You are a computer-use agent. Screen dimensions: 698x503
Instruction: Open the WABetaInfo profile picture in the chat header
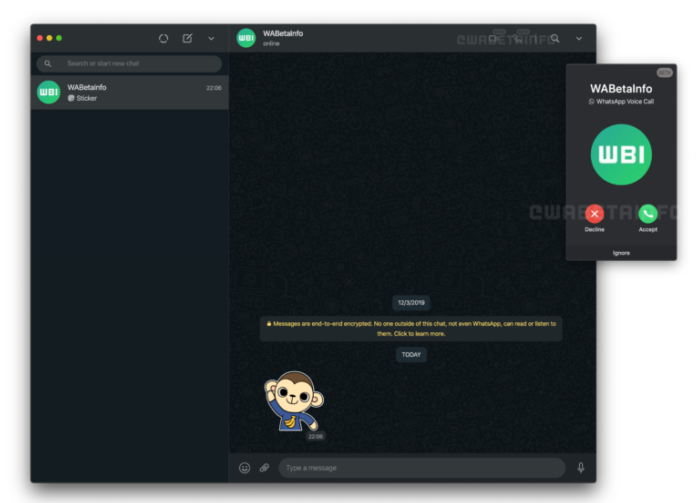pyautogui.click(x=246, y=38)
